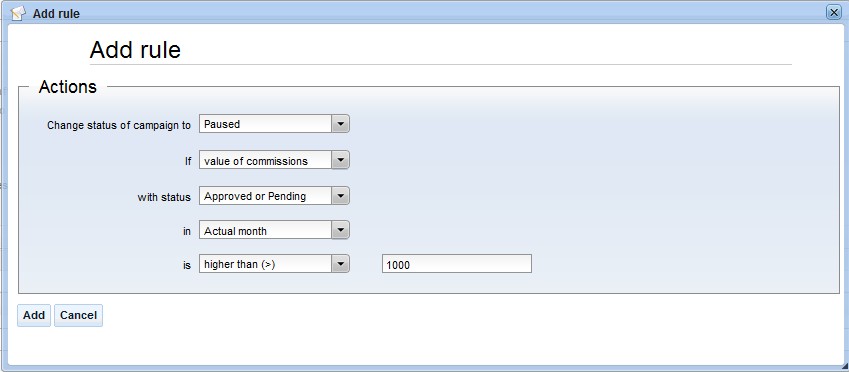This screenshot has height=372, width=849.
Task: Click the Cancel button
Action: pyautogui.click(x=79, y=315)
